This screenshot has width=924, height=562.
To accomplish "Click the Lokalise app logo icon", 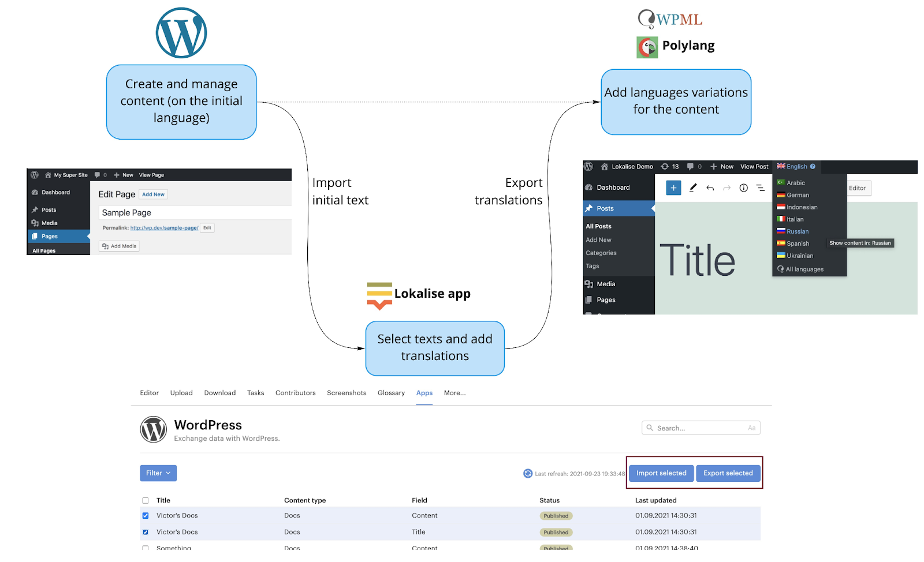I will (x=379, y=296).
